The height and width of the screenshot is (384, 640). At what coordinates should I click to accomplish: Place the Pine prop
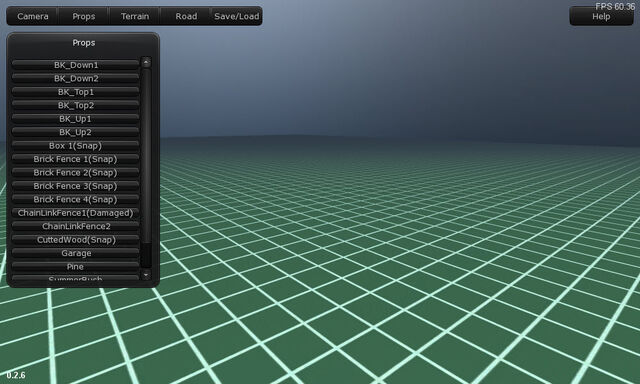(x=76, y=267)
